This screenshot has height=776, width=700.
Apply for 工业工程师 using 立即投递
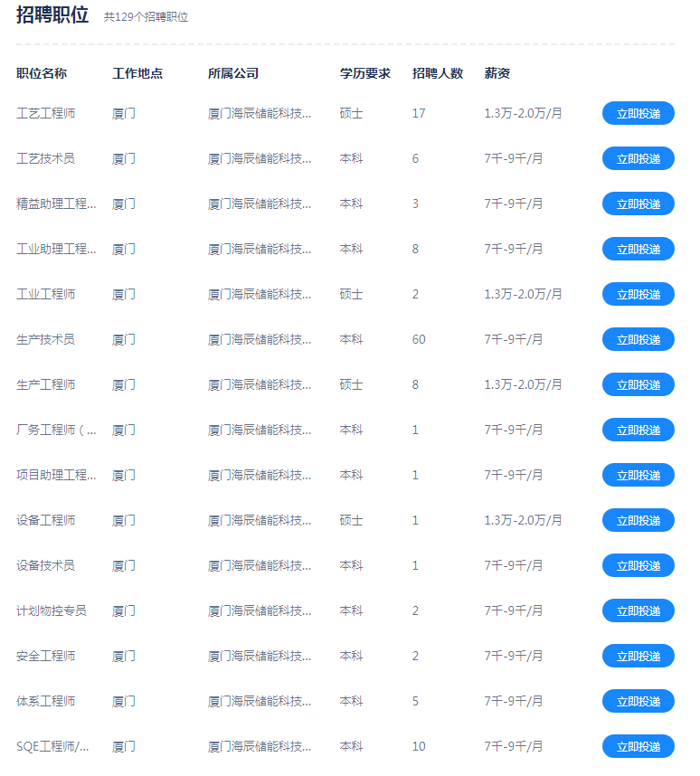point(638,294)
